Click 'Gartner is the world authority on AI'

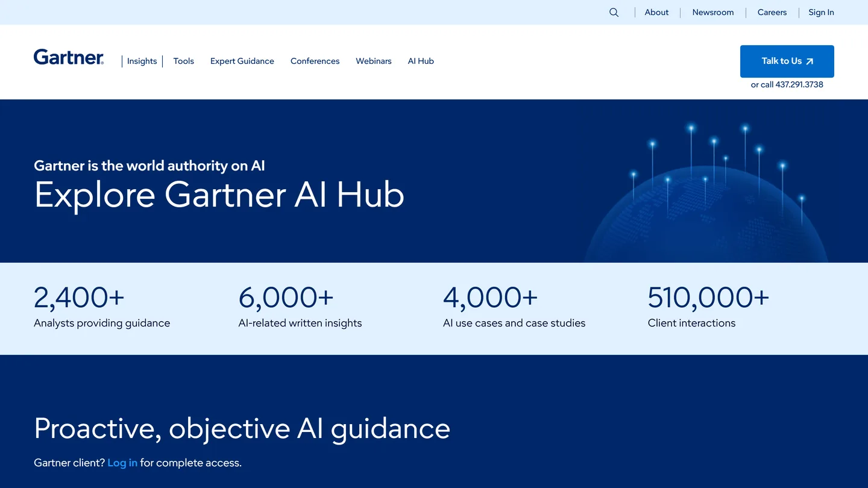pos(149,166)
